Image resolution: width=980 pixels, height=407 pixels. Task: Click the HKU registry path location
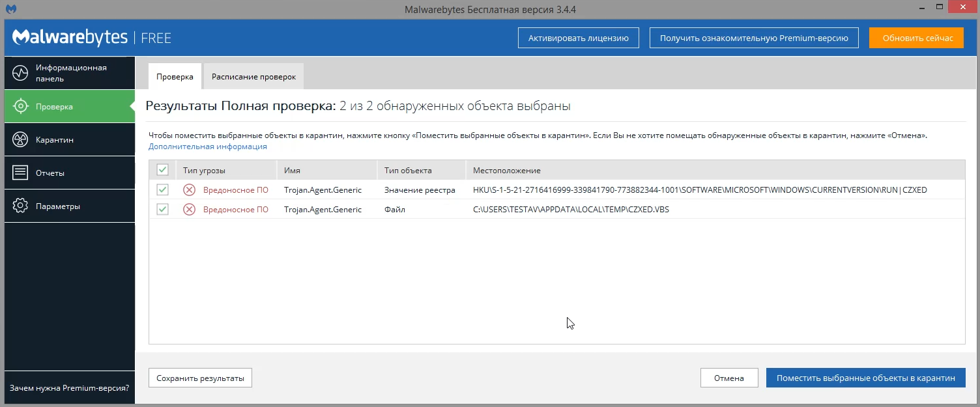(x=700, y=190)
